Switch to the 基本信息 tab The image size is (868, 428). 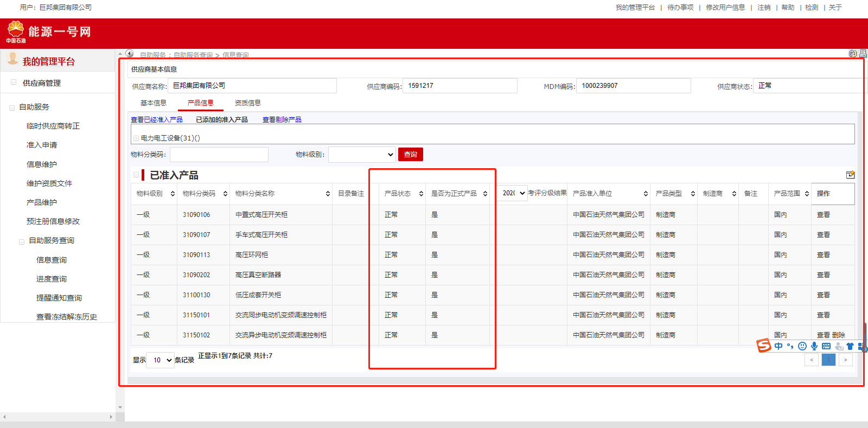[153, 103]
